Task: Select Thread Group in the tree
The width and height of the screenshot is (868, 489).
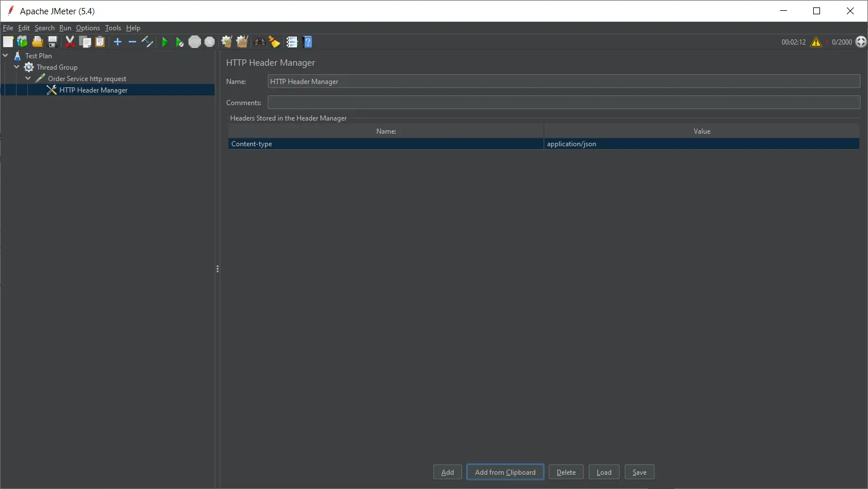Action: 57,67
